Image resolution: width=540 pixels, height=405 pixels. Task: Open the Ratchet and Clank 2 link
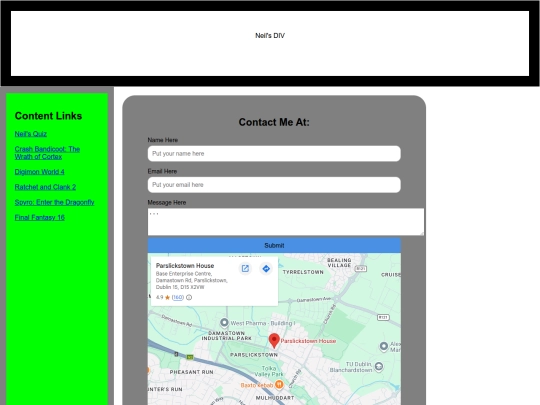(45, 187)
